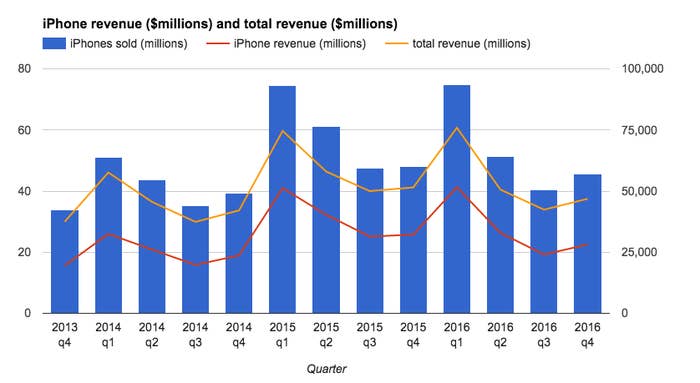The width and height of the screenshot is (700, 383).
Task: Click the 2016 q2 bar
Action: click(500, 235)
